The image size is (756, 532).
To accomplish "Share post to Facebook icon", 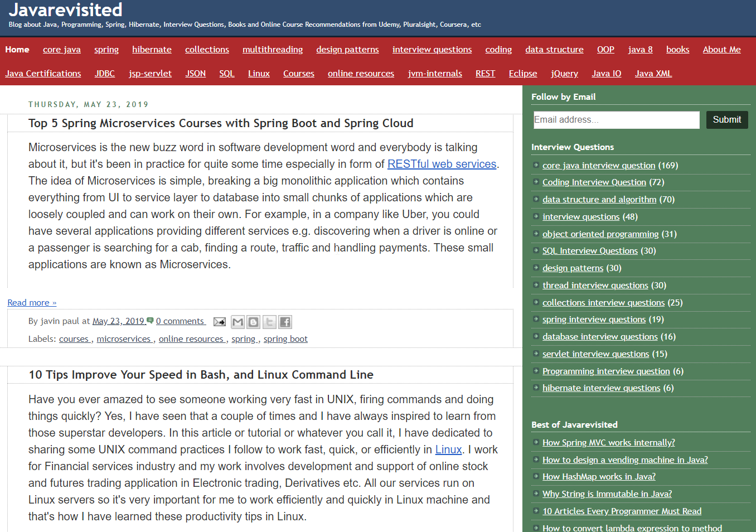I will (285, 322).
